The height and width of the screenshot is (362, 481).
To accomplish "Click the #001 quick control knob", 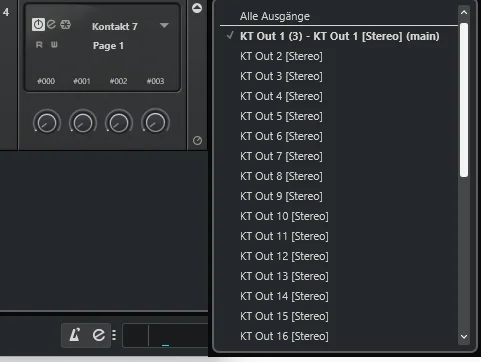I will coord(83,122).
